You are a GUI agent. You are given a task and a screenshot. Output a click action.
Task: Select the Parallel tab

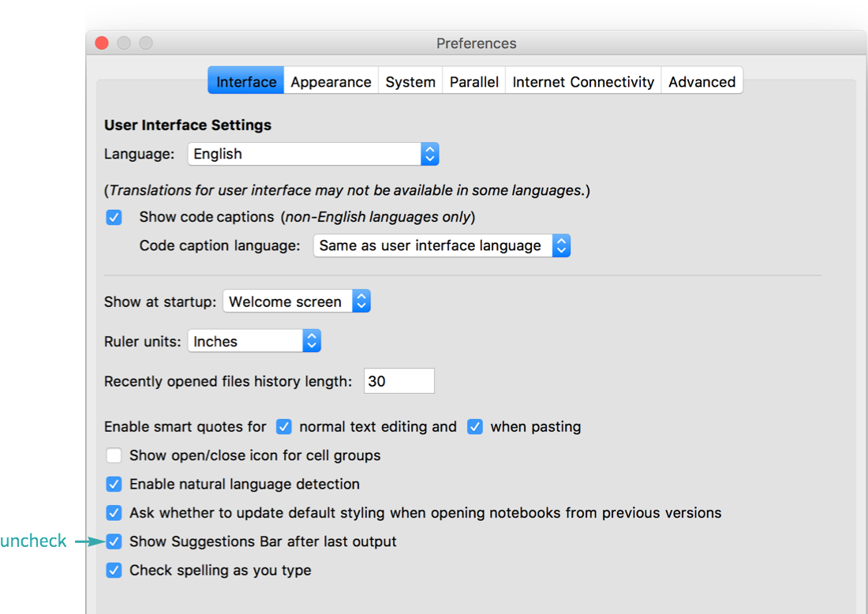point(473,80)
